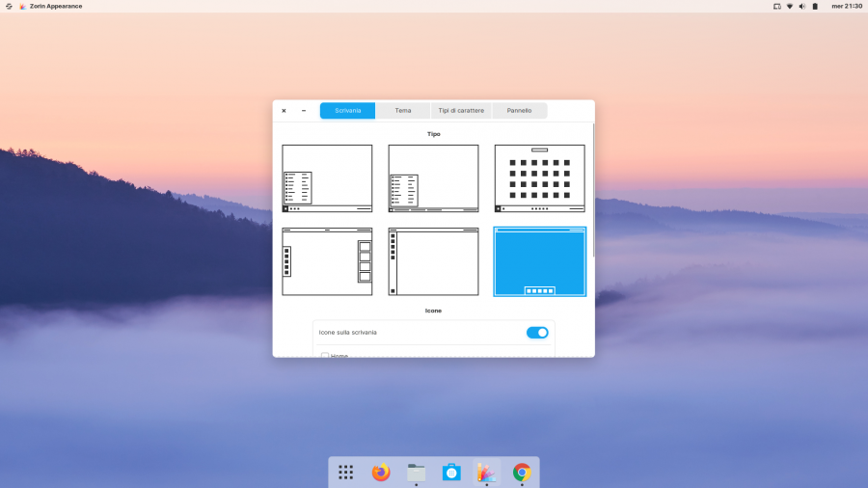This screenshot has height=488, width=868.
Task: Select the left vertical panel layout
Action: (x=433, y=261)
